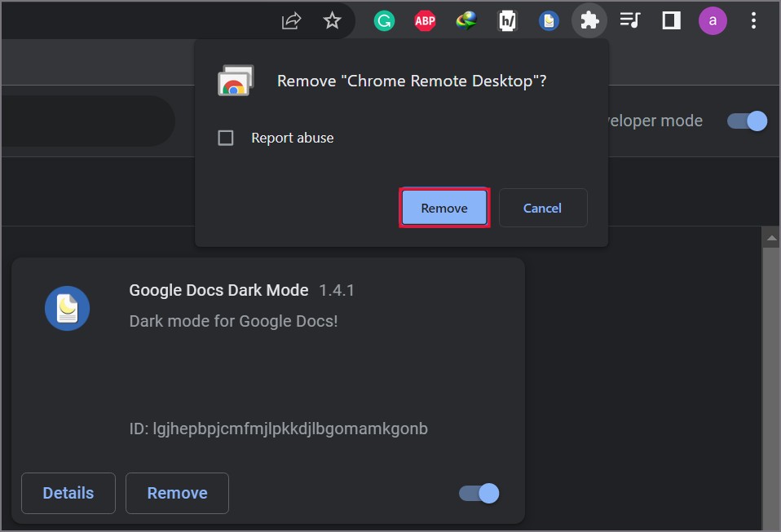The width and height of the screenshot is (781, 532).
Task: Click the extension ID text
Action: [x=279, y=429]
